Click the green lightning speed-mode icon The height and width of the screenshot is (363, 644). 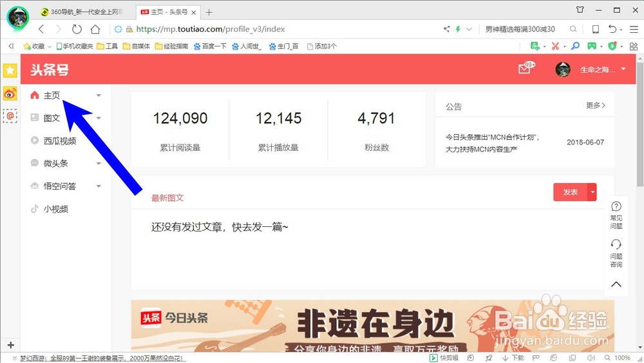[457, 29]
